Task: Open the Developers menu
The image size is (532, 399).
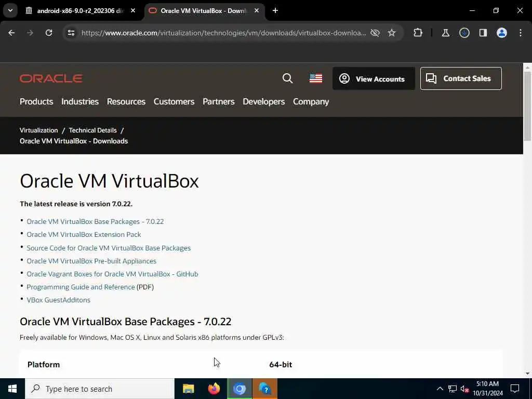Action: click(263, 101)
